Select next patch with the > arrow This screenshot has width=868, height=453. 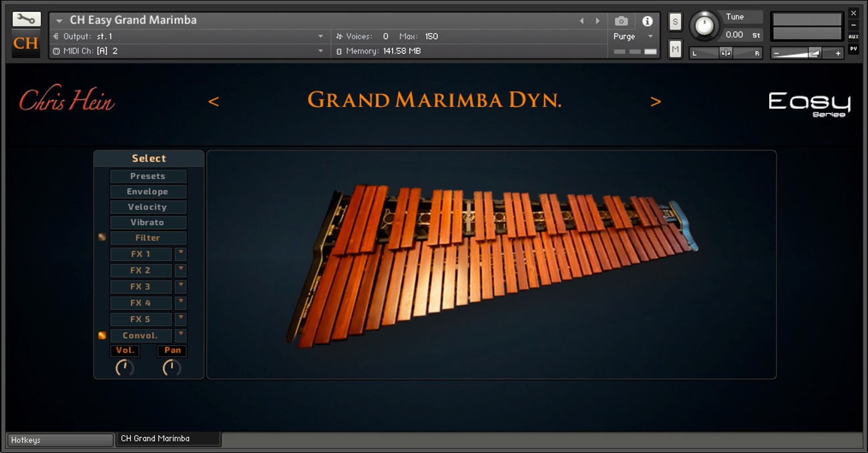point(656,102)
